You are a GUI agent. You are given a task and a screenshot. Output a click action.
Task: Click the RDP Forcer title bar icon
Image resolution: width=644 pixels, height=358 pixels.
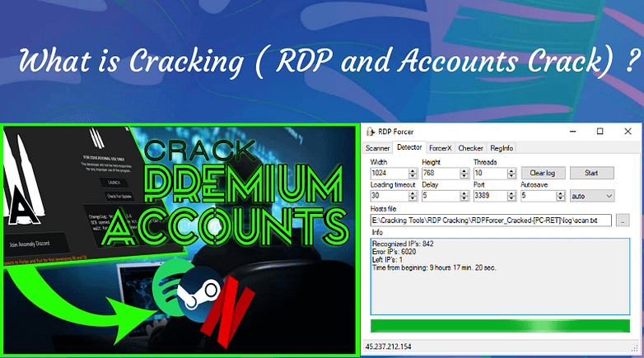coord(371,132)
